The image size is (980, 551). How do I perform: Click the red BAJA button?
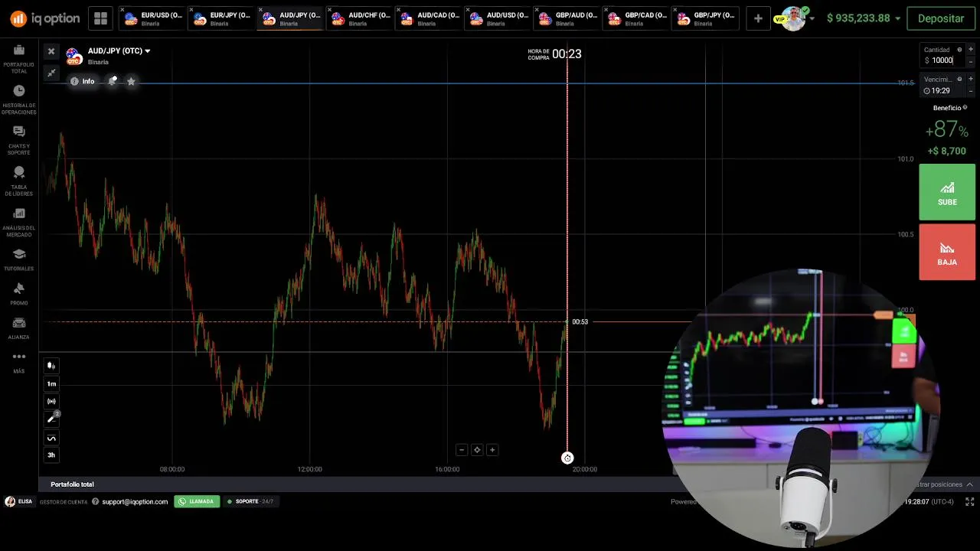point(947,252)
